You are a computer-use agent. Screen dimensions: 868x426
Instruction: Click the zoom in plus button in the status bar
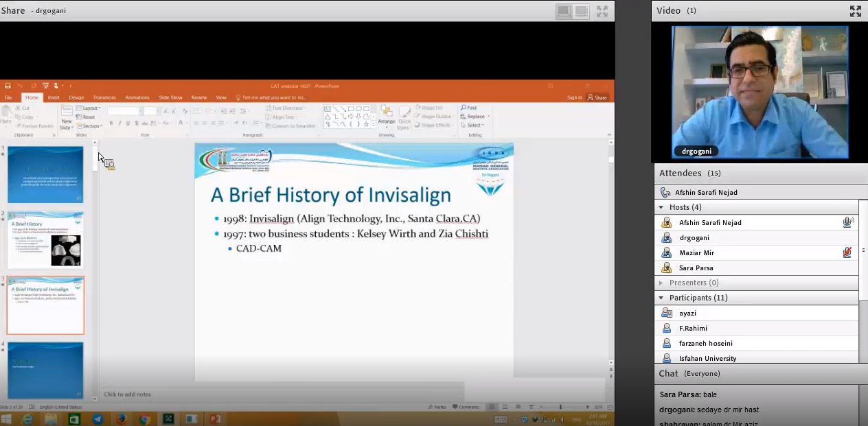[x=587, y=407]
